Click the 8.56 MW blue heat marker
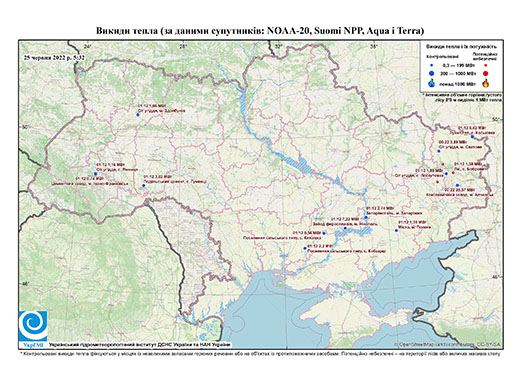 (x=324, y=233)
